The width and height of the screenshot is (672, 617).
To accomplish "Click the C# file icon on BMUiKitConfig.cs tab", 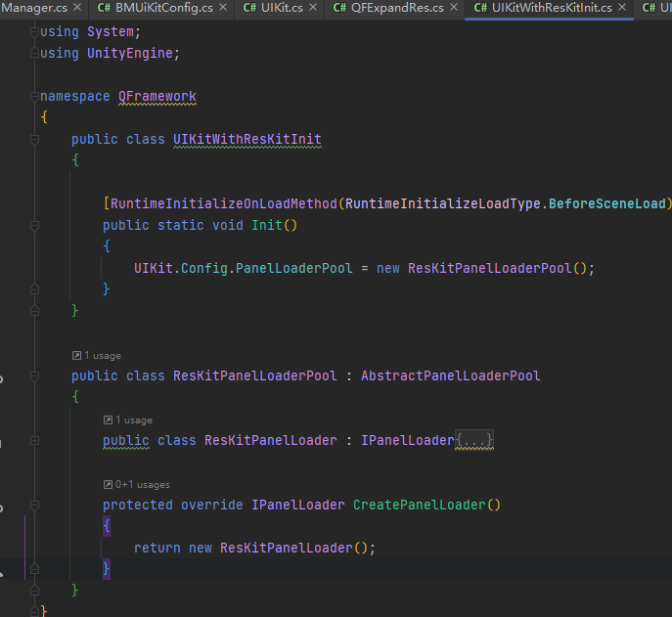I will (x=104, y=8).
